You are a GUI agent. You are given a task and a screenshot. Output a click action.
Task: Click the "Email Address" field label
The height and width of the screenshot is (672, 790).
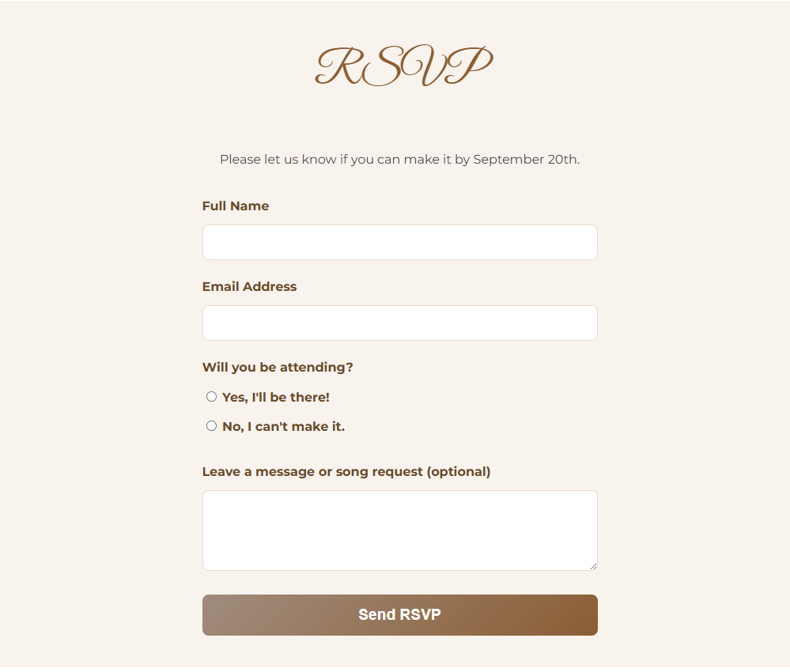(x=249, y=287)
